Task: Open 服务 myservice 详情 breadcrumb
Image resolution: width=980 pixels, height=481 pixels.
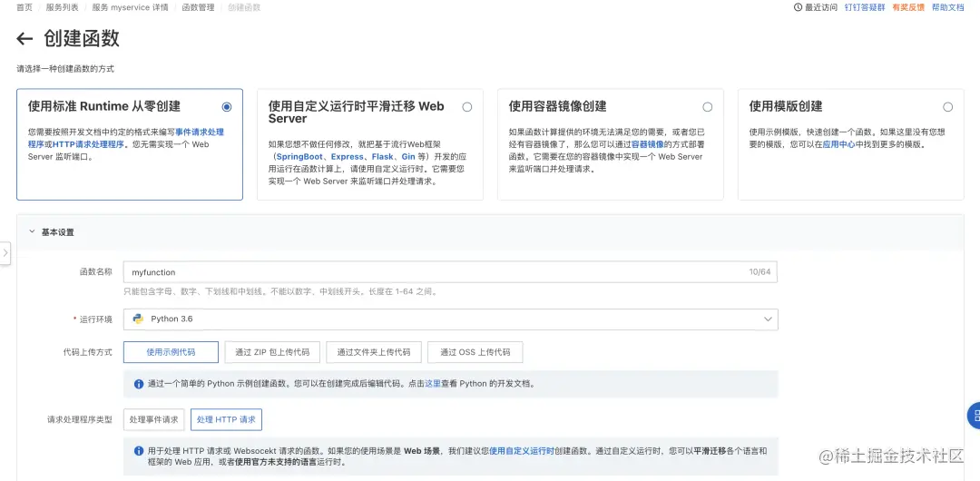Action: (x=130, y=7)
